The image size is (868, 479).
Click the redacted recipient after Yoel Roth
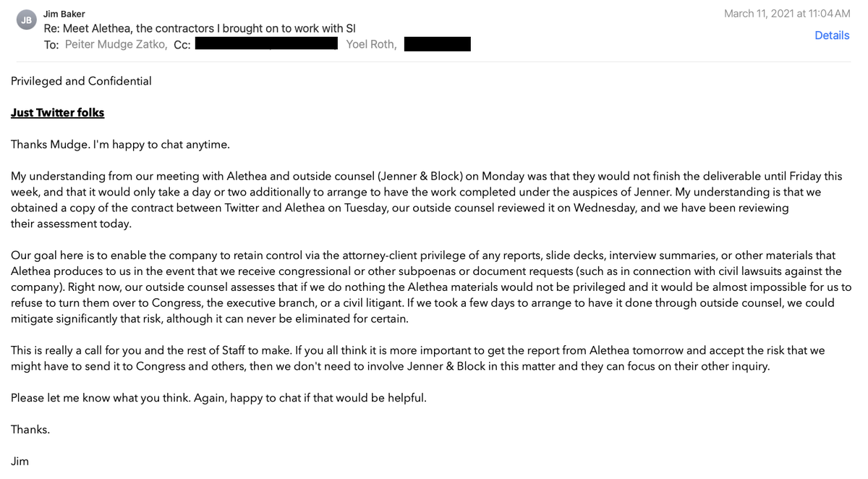click(437, 45)
